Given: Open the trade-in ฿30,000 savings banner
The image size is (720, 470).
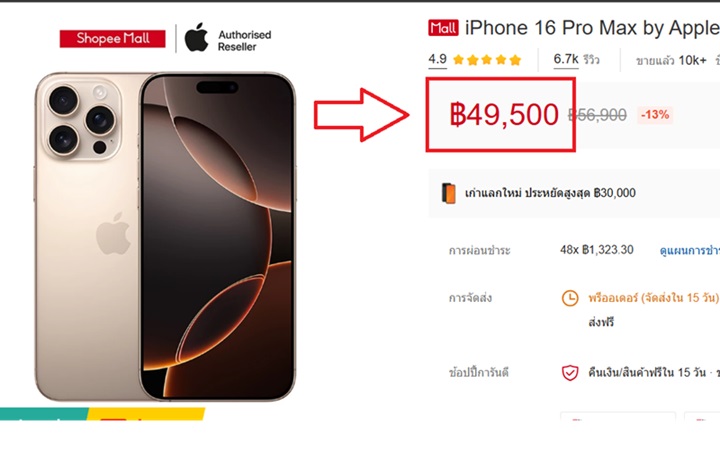Looking at the screenshot, I should point(574,193).
